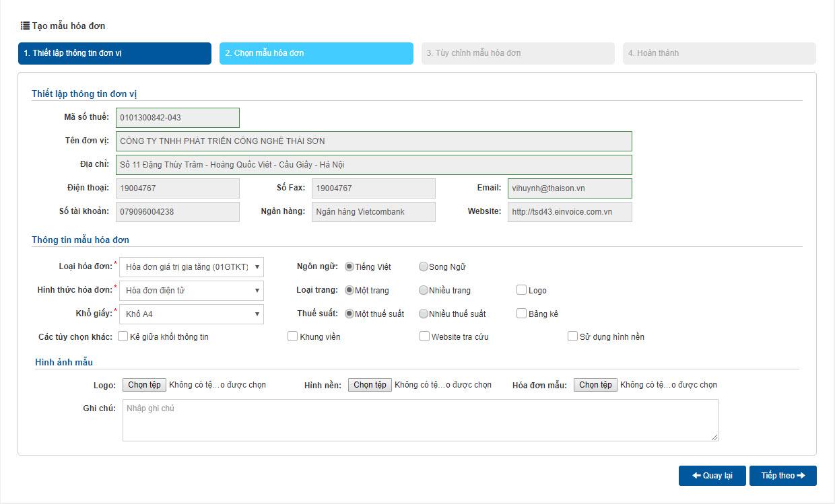Select the Nhiều trang radio button
835x504 pixels.
pyautogui.click(x=424, y=291)
